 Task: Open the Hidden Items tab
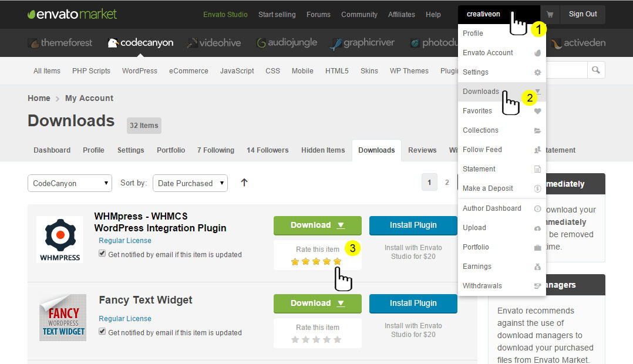323,150
